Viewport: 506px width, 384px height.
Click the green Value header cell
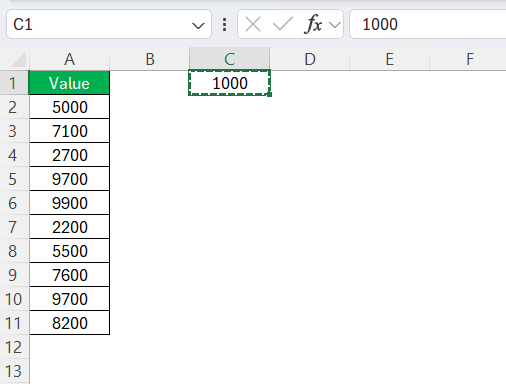[69, 83]
